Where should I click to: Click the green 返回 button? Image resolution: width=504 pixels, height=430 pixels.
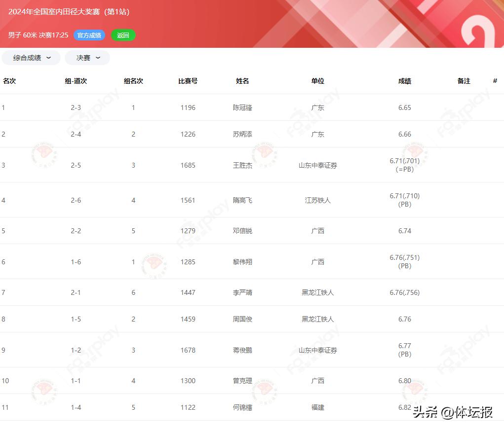point(123,36)
